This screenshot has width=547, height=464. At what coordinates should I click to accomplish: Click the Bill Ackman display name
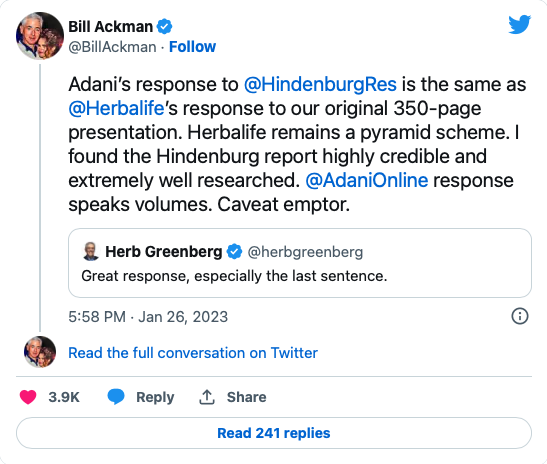click(111, 27)
